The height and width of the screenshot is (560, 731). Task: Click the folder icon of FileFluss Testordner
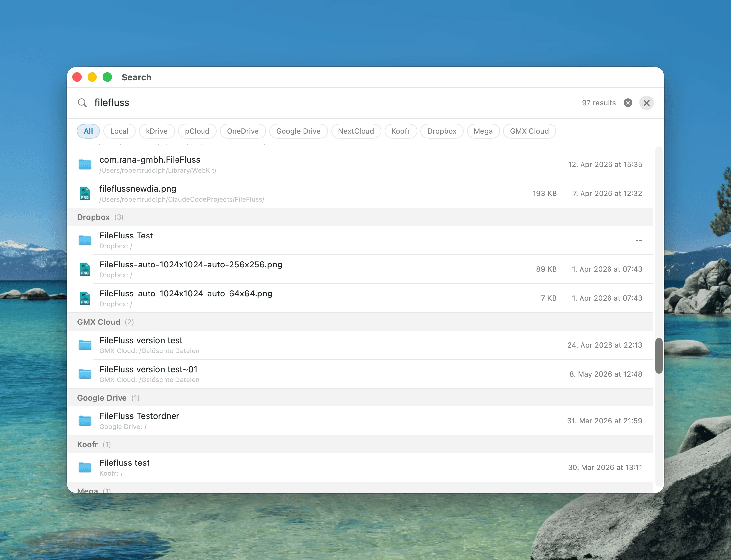click(85, 420)
